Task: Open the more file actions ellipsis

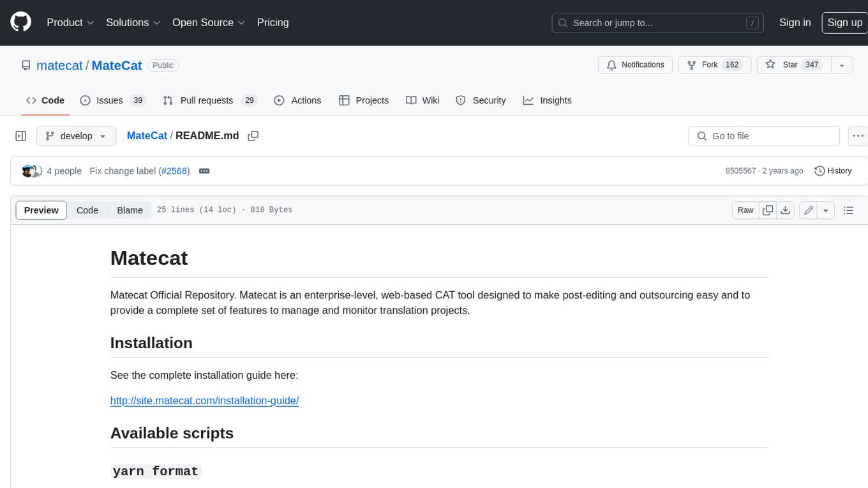Action: 858,136
